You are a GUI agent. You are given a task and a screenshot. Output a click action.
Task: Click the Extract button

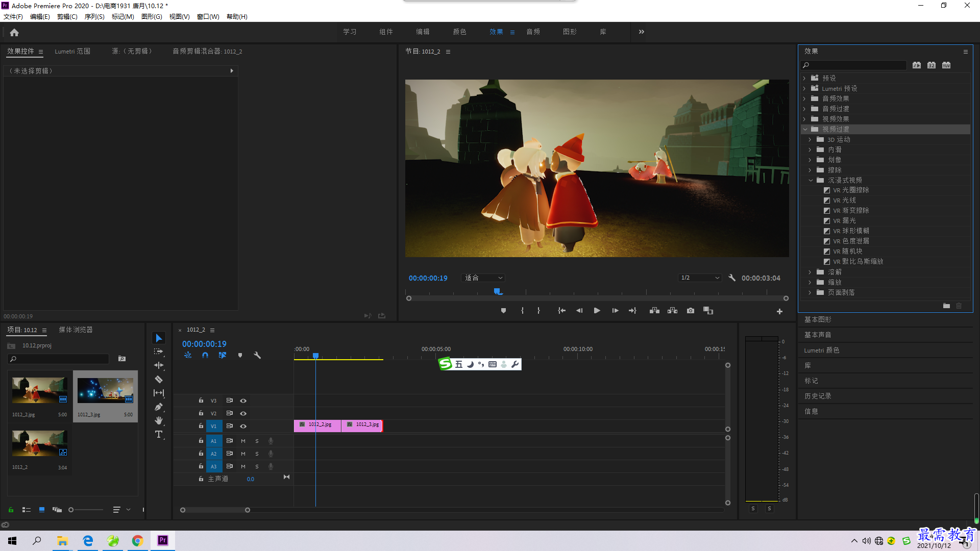pos(672,311)
